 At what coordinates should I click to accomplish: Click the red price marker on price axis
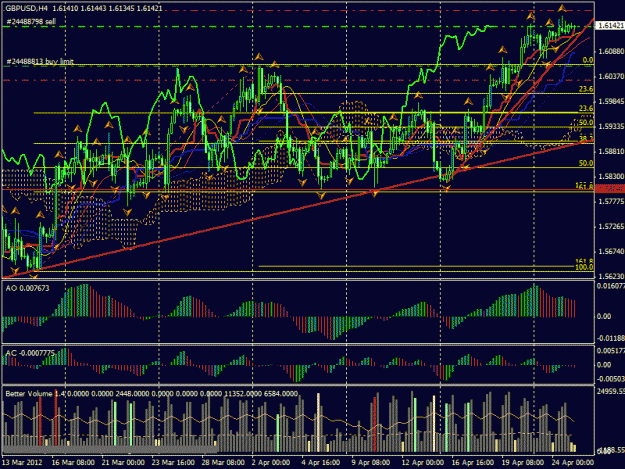609,188
